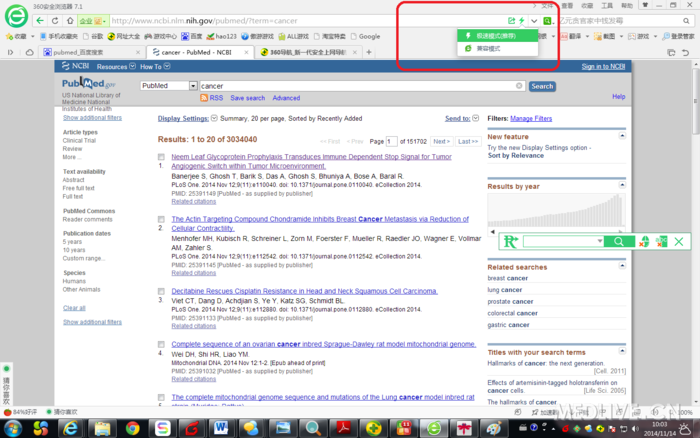
Task: Click the PubMed search term field
Action: coord(362,86)
